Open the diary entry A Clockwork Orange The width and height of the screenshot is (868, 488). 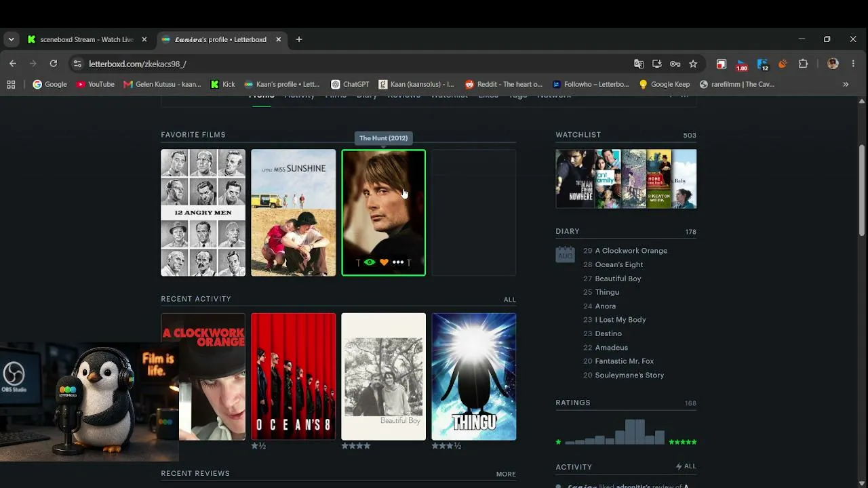tap(631, 251)
